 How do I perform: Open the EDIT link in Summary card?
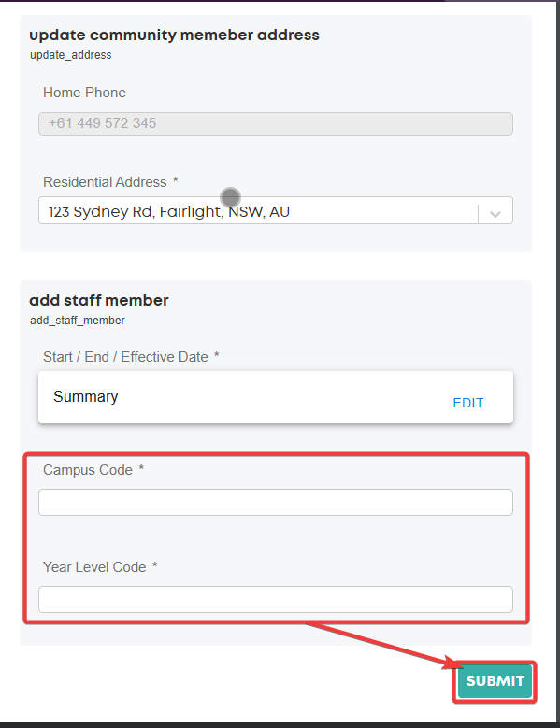(468, 403)
